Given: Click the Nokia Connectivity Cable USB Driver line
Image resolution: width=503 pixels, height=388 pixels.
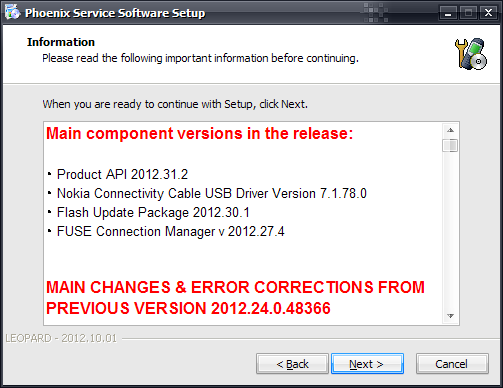Looking at the screenshot, I should coord(212,193).
